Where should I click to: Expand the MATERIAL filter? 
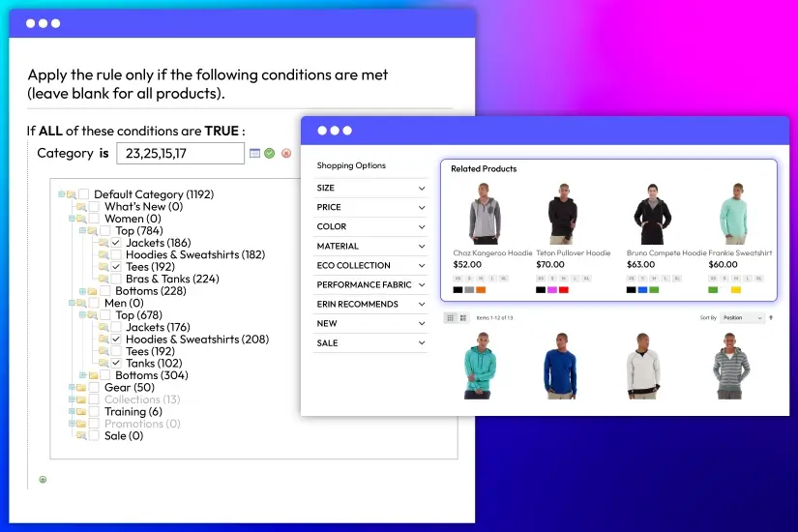pos(370,246)
